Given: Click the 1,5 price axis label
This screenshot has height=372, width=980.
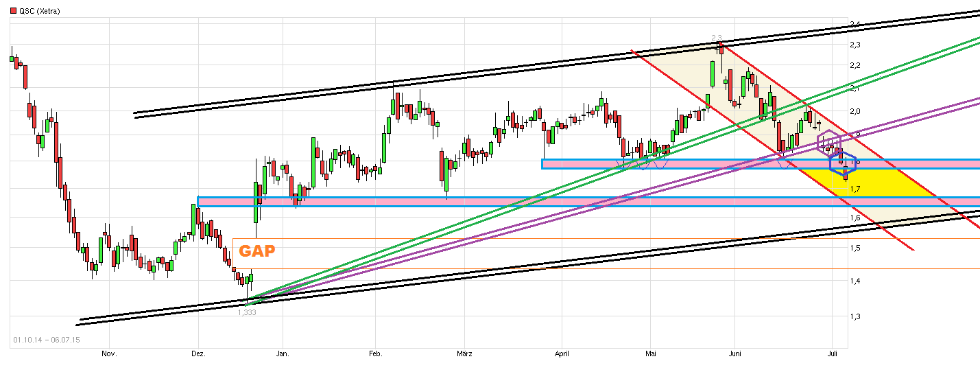Looking at the screenshot, I should (x=854, y=248).
